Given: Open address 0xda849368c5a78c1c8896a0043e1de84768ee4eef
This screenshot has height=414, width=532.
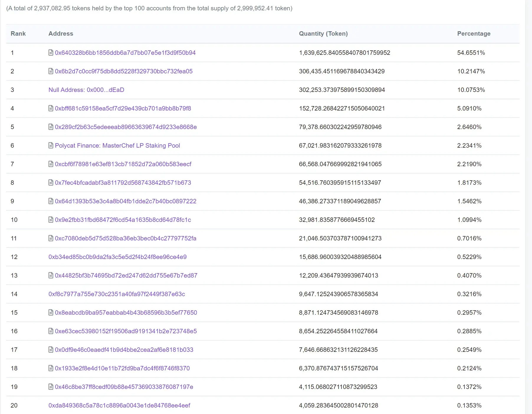Looking at the screenshot, I should pos(119,405).
